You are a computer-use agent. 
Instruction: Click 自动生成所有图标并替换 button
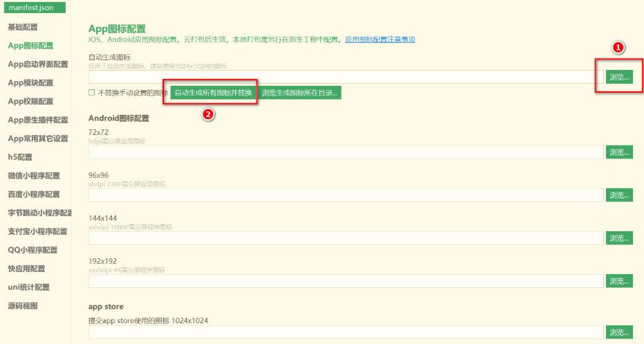(214, 93)
